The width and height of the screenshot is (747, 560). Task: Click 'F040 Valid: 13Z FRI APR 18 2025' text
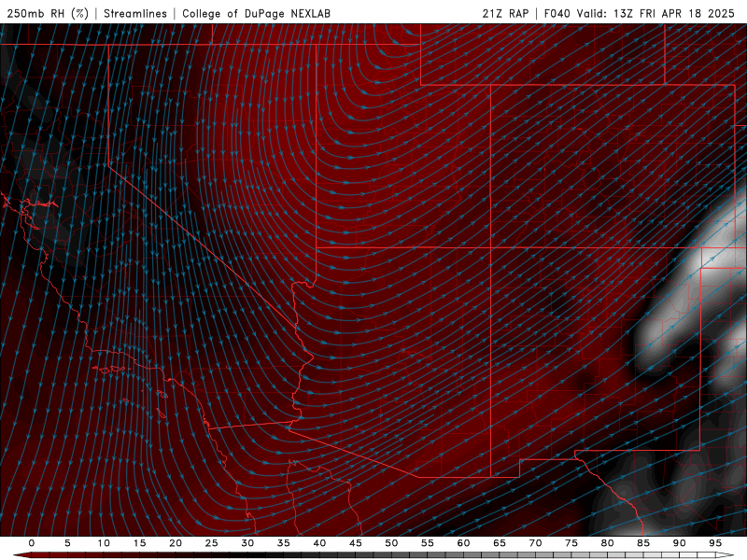click(x=640, y=13)
